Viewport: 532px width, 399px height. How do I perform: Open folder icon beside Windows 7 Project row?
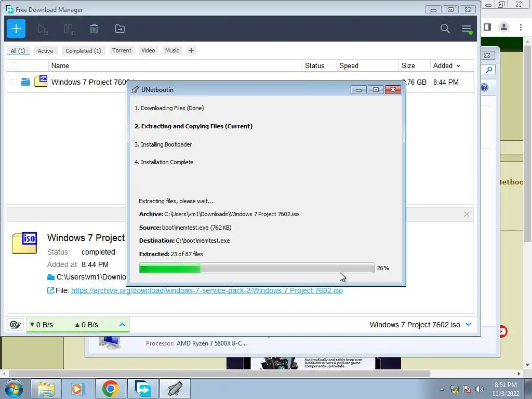click(x=26, y=82)
